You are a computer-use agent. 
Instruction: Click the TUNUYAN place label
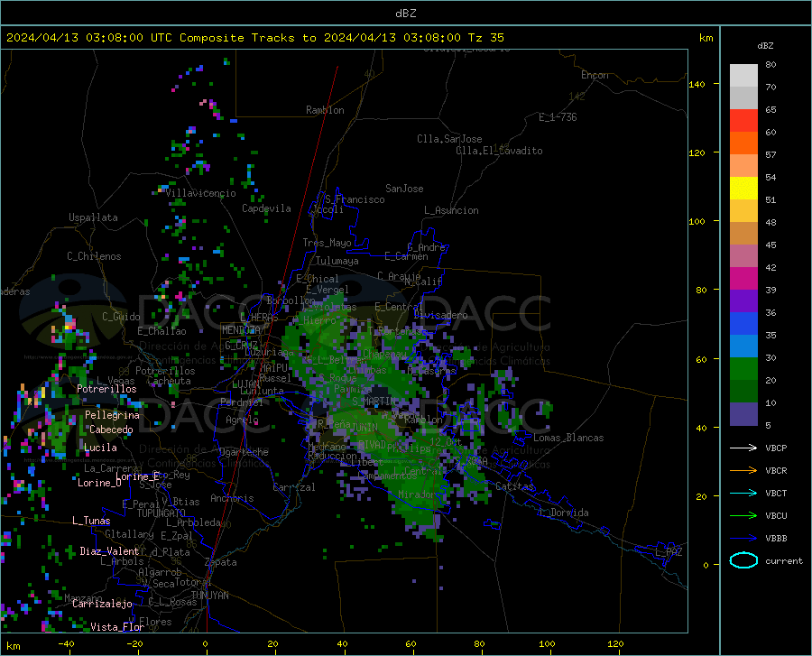209,596
